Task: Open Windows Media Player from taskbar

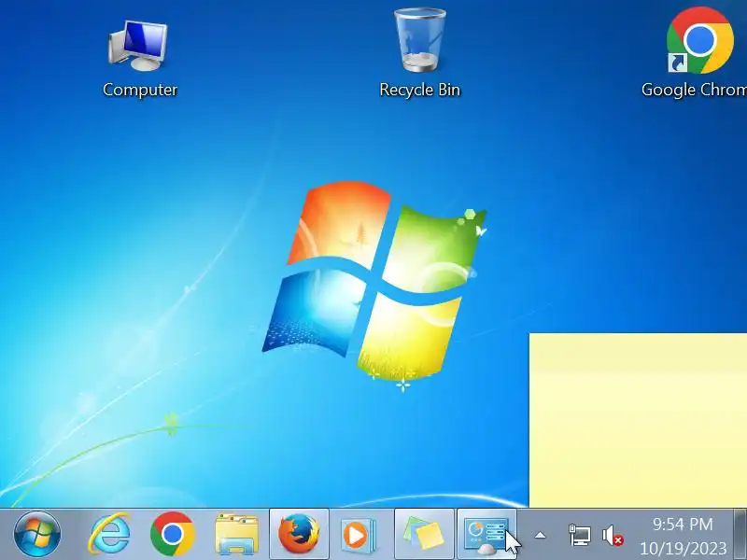Action: pyautogui.click(x=359, y=534)
